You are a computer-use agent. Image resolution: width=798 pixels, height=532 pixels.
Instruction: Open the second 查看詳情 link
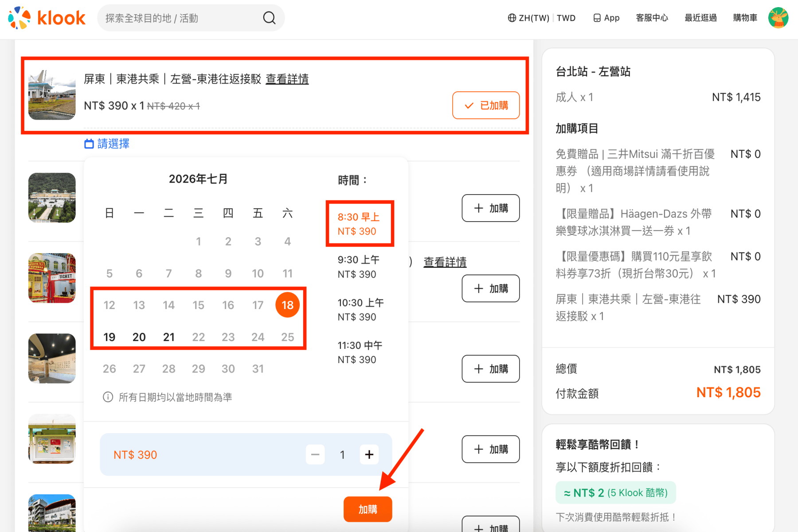click(x=445, y=262)
